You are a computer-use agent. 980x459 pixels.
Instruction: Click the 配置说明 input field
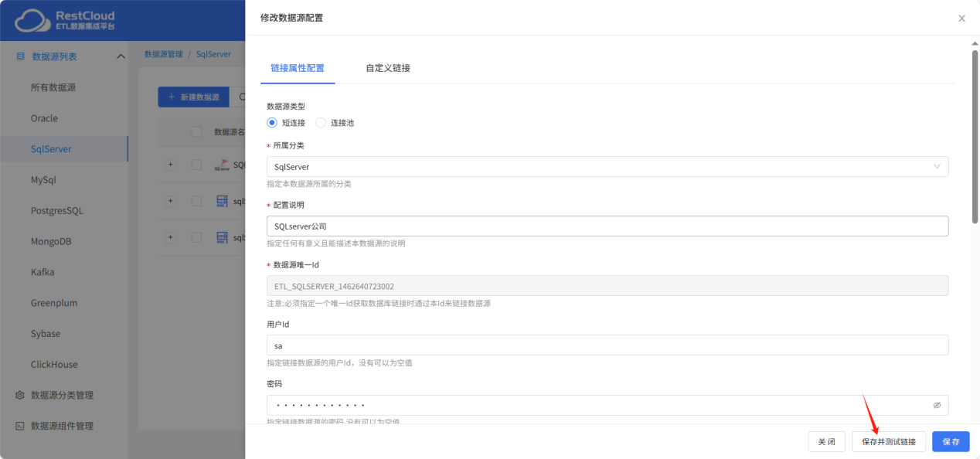[607, 226]
